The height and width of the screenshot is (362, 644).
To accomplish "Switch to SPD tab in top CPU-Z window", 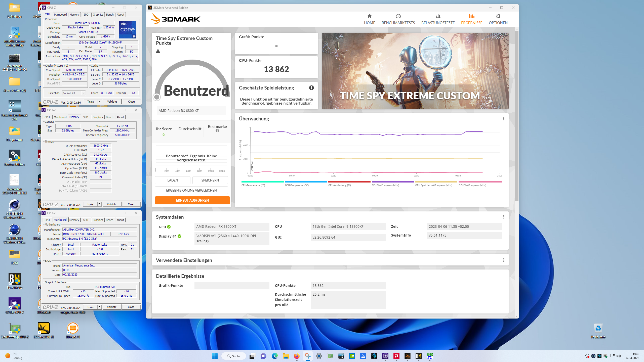I will click(86, 15).
